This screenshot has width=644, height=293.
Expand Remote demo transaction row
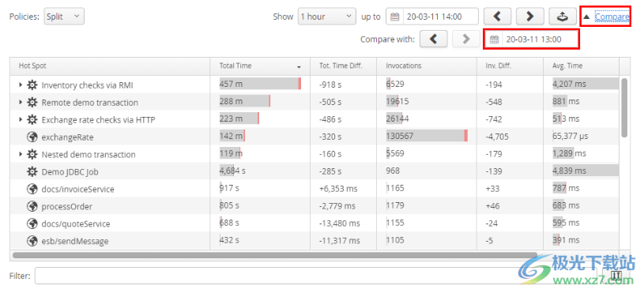20,102
